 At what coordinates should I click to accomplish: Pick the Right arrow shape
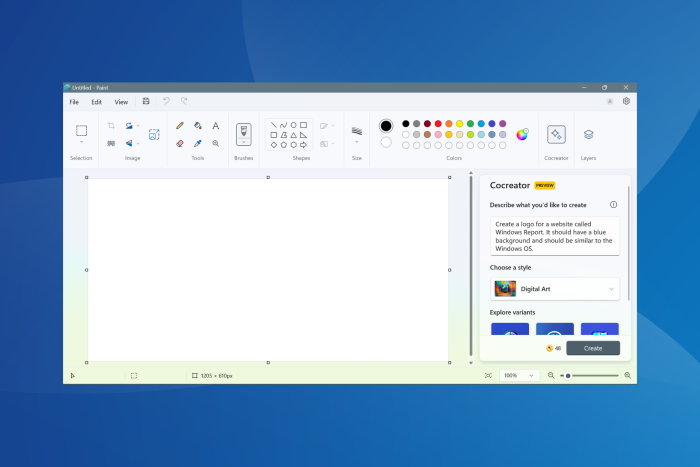point(304,145)
